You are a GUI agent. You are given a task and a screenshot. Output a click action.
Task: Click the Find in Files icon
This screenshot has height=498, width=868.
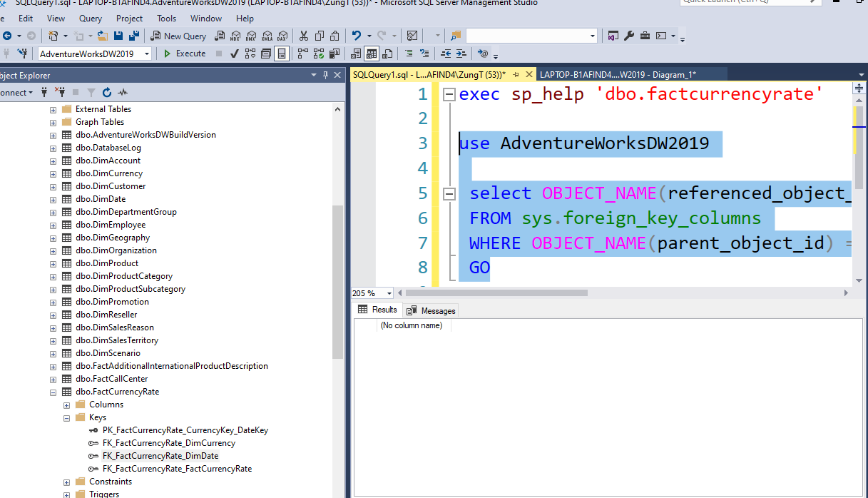[456, 36]
